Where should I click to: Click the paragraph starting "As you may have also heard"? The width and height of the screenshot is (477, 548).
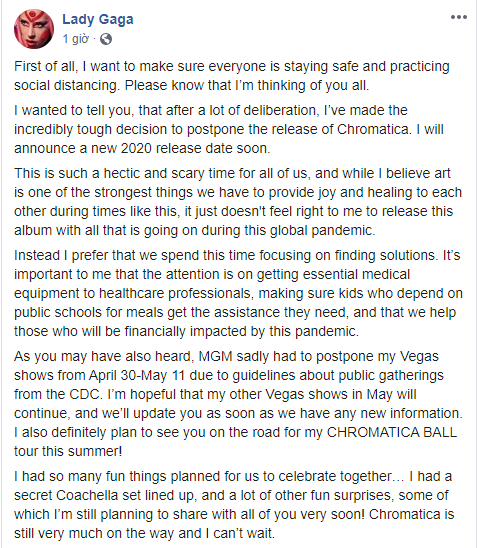click(x=238, y=404)
